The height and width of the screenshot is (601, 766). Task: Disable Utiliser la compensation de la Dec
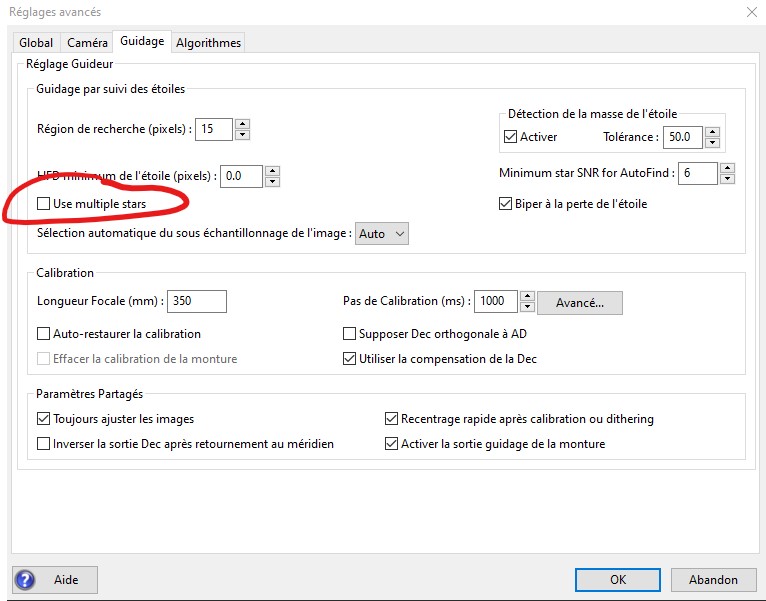[350, 359]
